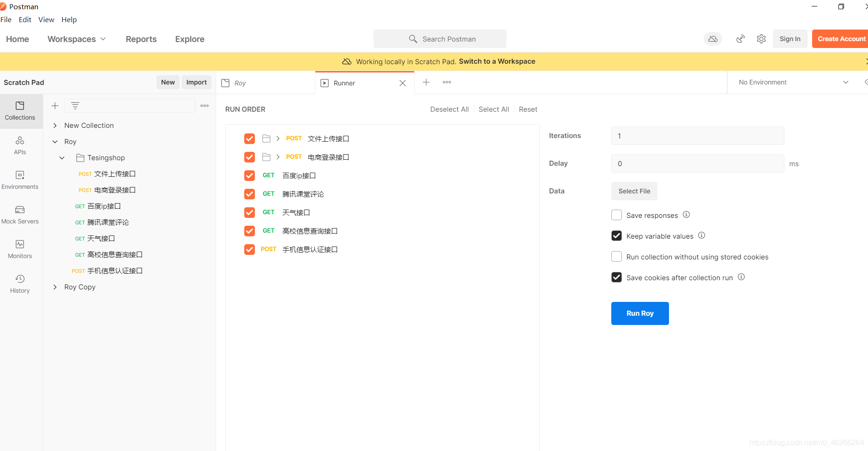Click the capture requests satellite icon

point(741,39)
